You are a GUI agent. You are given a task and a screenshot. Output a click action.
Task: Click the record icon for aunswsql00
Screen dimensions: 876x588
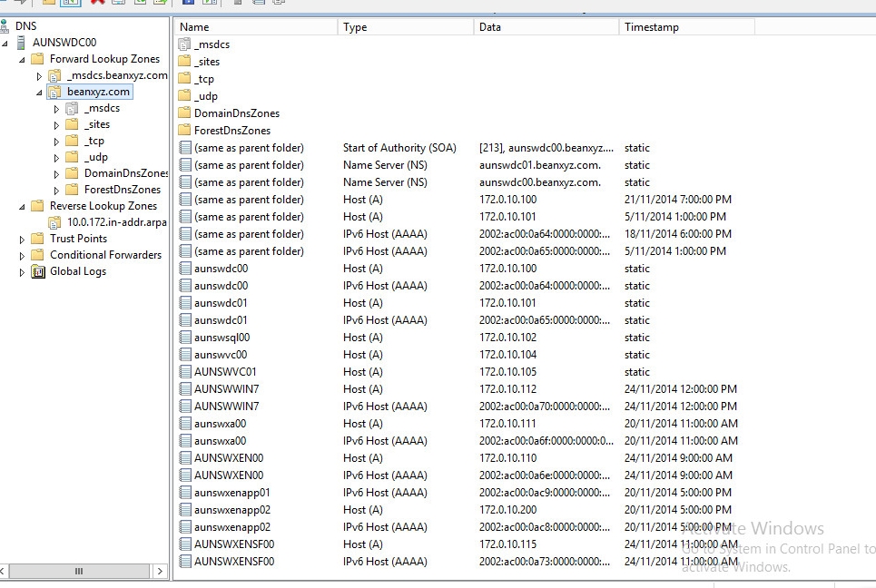click(185, 338)
